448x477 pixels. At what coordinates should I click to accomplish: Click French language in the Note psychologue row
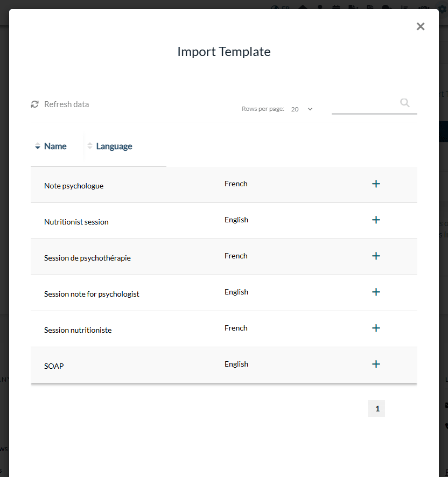click(x=236, y=184)
